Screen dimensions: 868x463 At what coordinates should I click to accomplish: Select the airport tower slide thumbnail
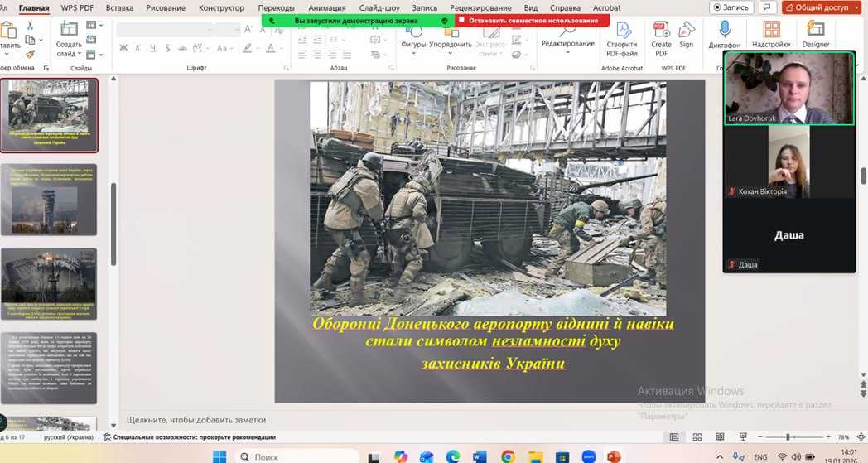tap(49, 199)
